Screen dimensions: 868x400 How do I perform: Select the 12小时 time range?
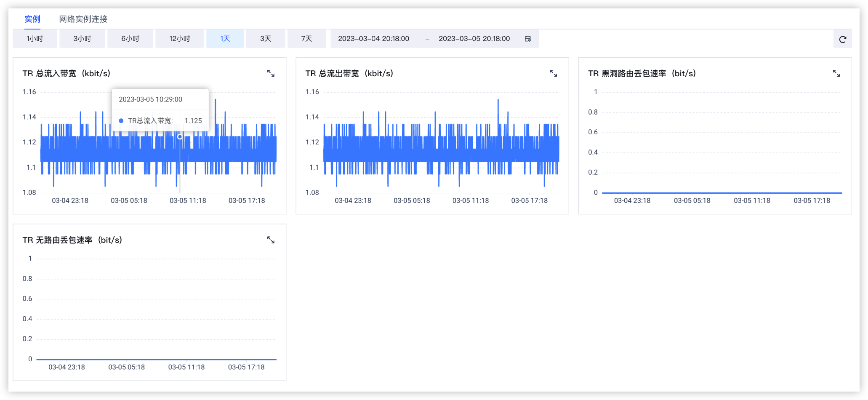click(x=180, y=39)
